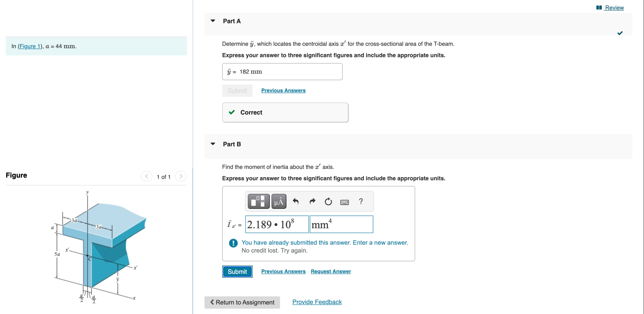Submit the Part B answer
The image size is (644, 314).
pyautogui.click(x=237, y=272)
